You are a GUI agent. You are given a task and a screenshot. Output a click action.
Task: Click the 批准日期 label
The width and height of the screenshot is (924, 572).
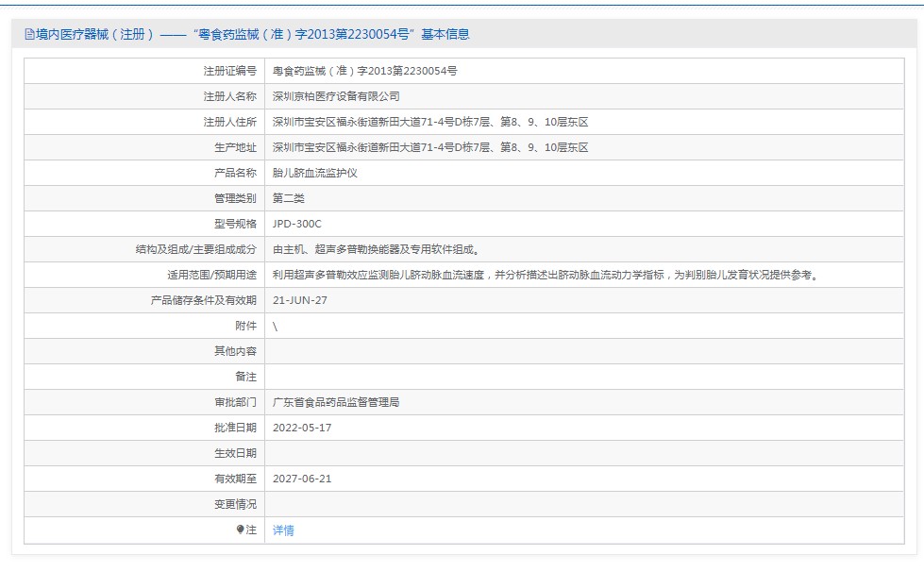[x=235, y=428]
